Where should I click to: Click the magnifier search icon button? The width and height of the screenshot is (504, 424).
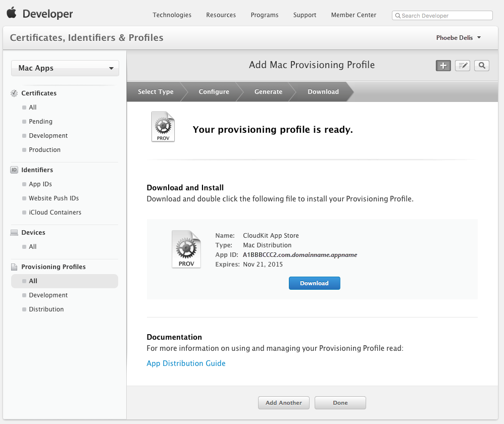point(482,66)
